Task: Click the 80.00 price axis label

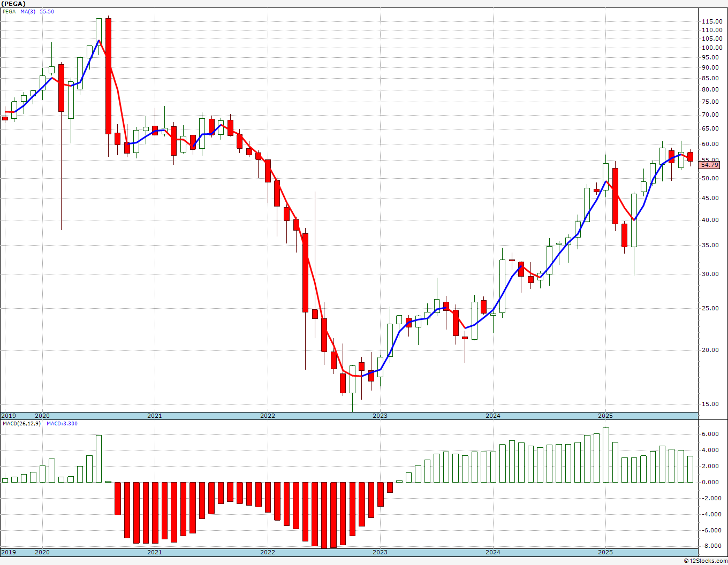Action: pos(711,89)
